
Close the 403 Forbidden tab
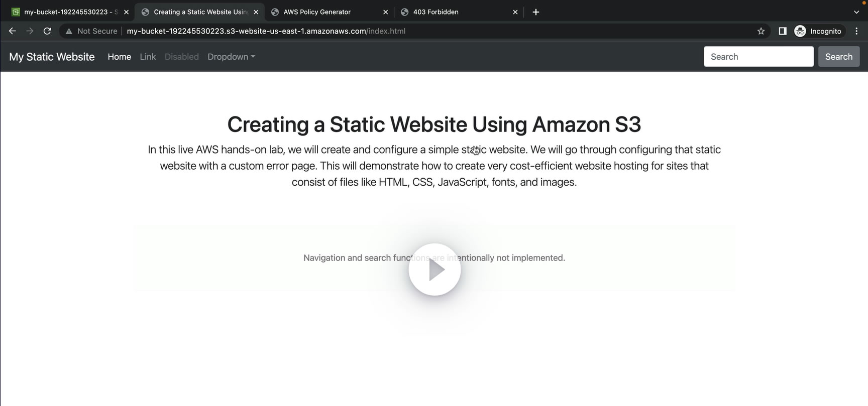[515, 12]
